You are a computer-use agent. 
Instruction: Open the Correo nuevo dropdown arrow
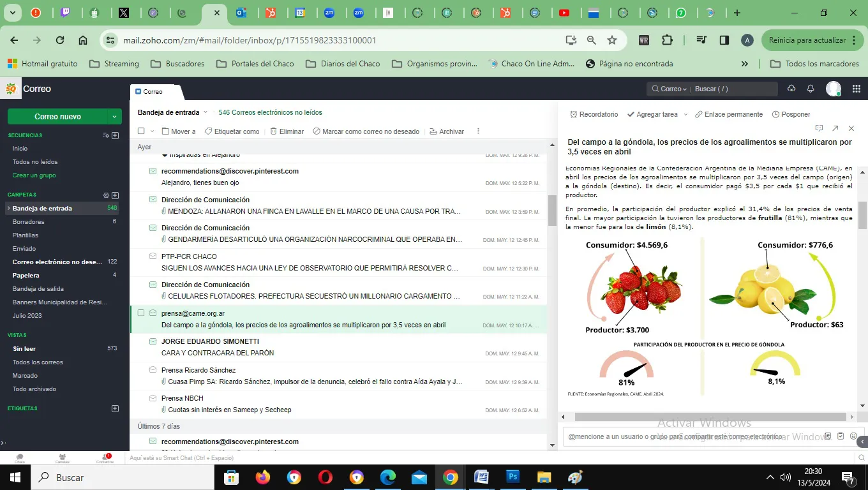pyautogui.click(x=114, y=117)
